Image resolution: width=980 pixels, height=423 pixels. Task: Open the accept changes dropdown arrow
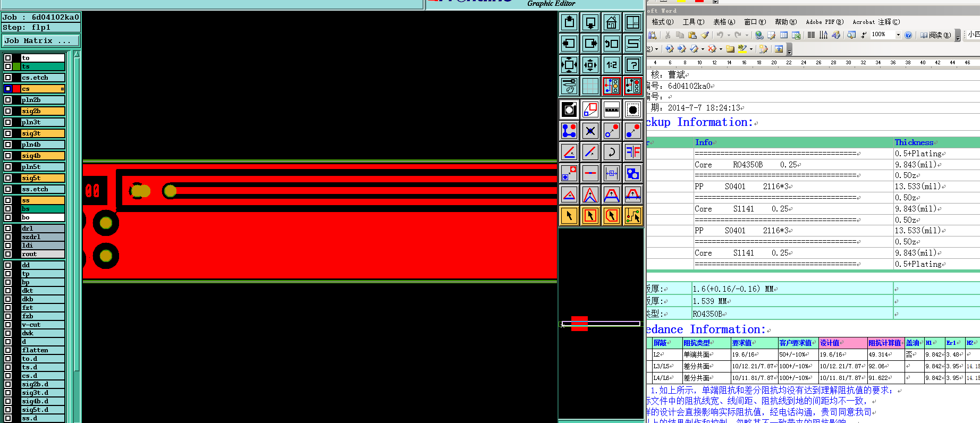pyautogui.click(x=703, y=49)
